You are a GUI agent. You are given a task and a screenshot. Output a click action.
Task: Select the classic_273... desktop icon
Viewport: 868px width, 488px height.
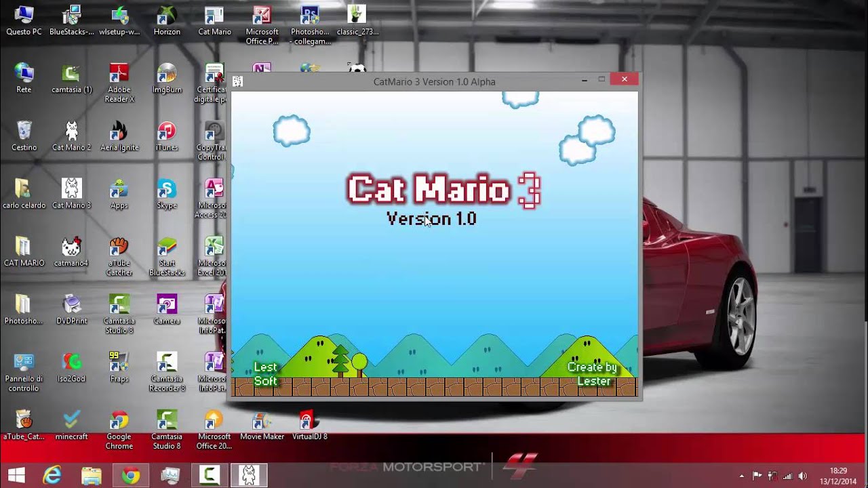[x=357, y=20]
